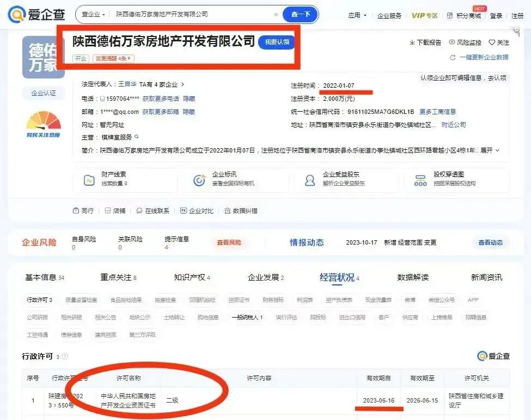
Task: Open 风险监控 eye icon
Action: tap(451, 42)
